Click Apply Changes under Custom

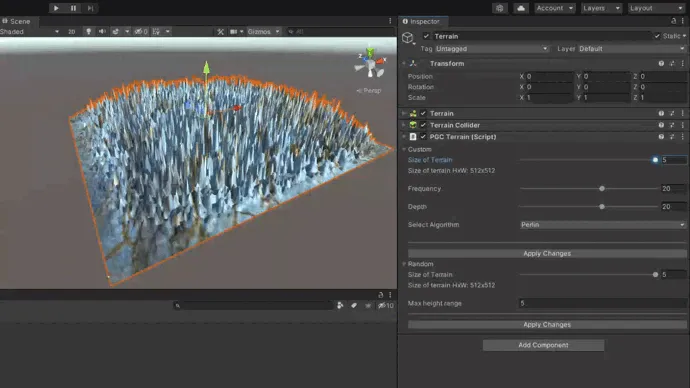[547, 253]
